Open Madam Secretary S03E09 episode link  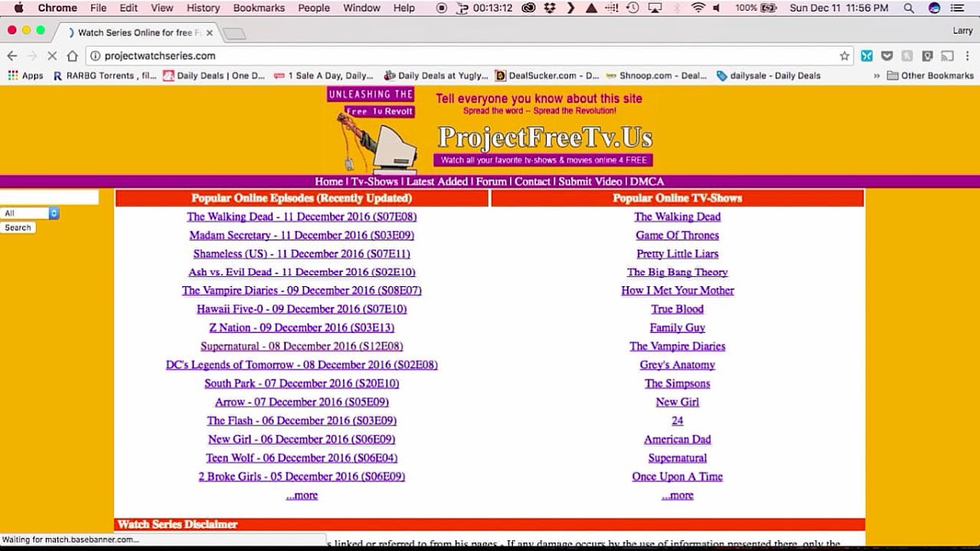pyautogui.click(x=302, y=235)
